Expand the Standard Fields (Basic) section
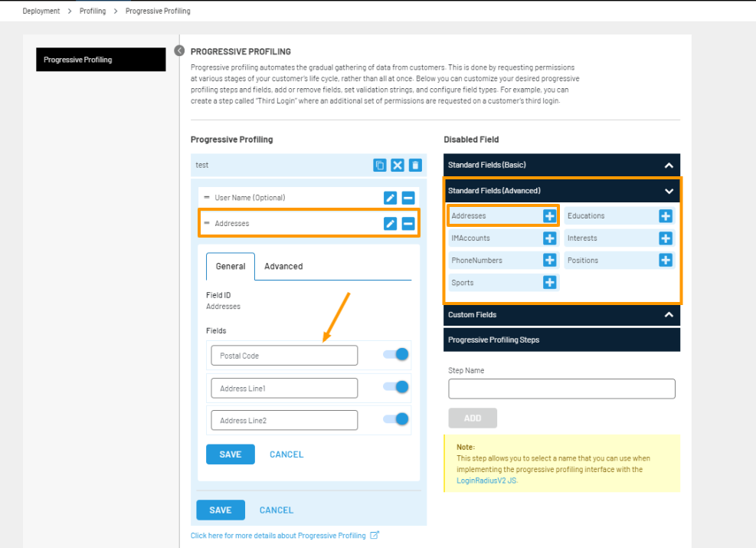This screenshot has width=756, height=548. [669, 165]
